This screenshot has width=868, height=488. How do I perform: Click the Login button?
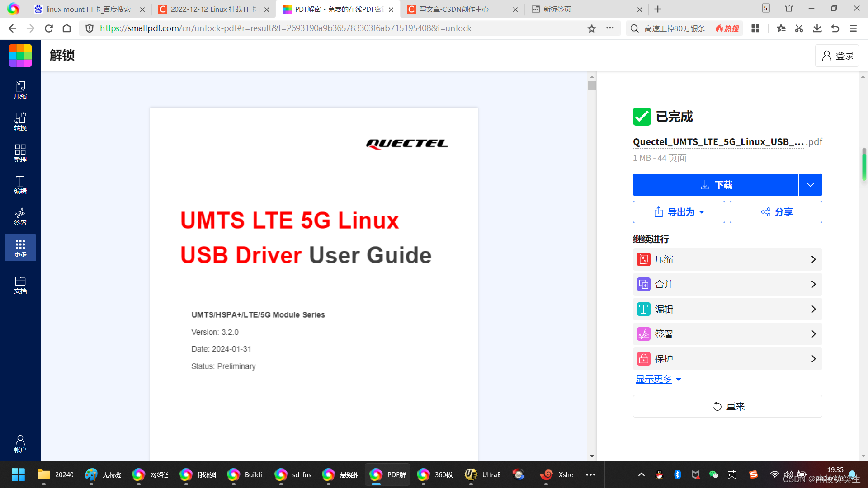click(x=837, y=56)
